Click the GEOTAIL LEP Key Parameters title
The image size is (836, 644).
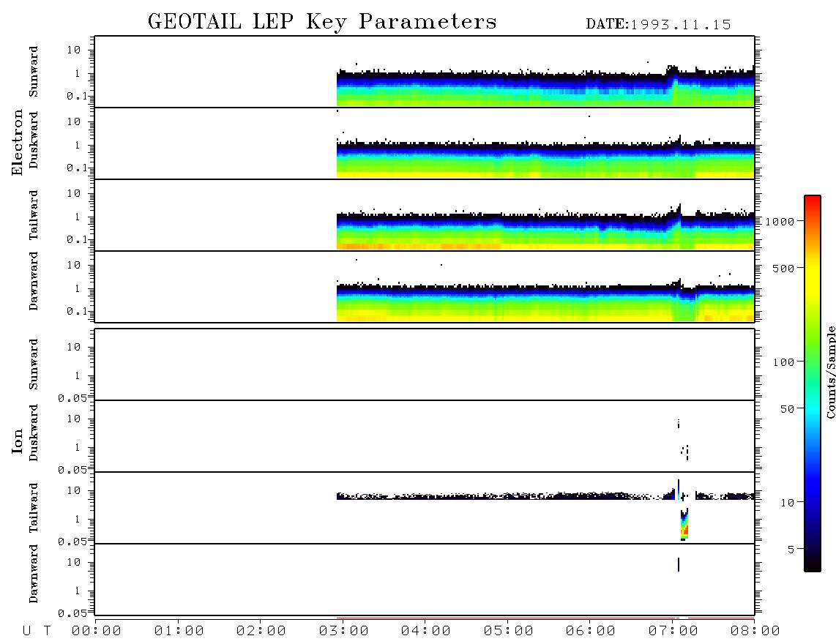(x=322, y=22)
